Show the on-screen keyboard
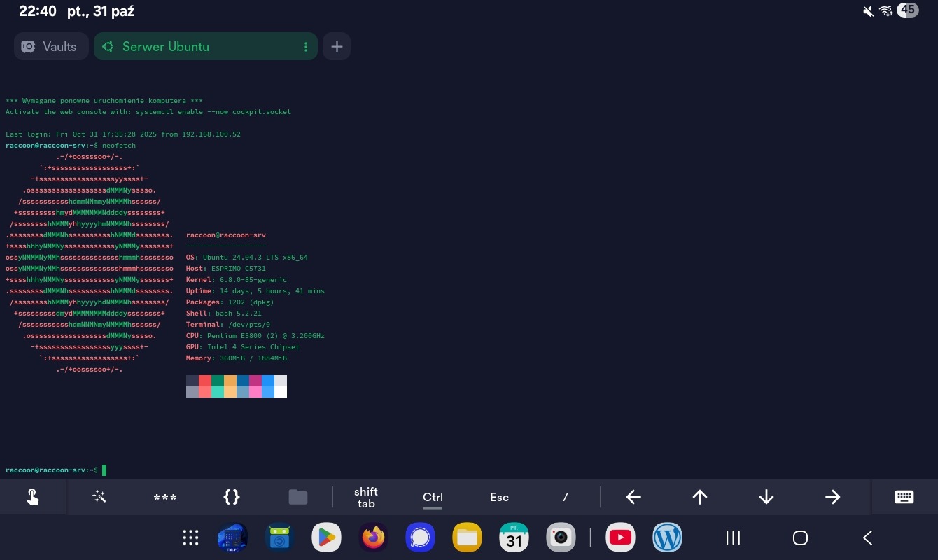938x560 pixels. 904,497
